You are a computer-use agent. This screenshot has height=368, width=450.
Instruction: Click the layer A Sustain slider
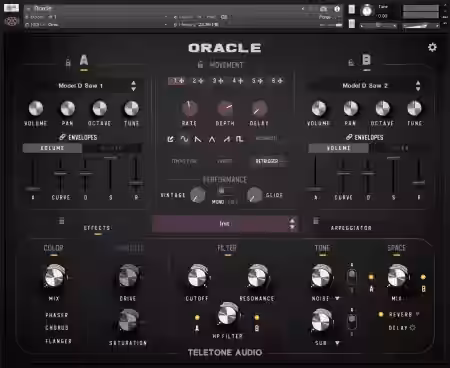coord(110,174)
